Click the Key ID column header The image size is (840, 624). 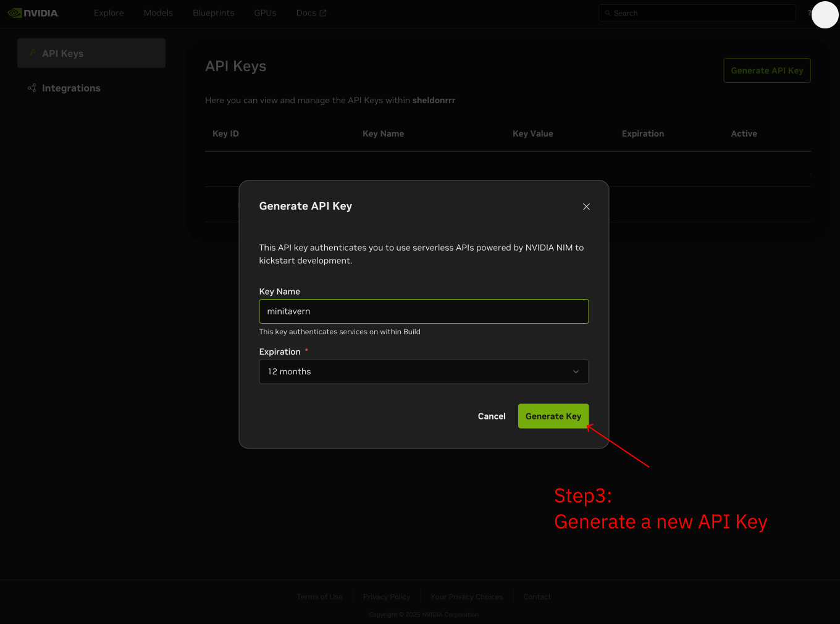[x=225, y=133]
